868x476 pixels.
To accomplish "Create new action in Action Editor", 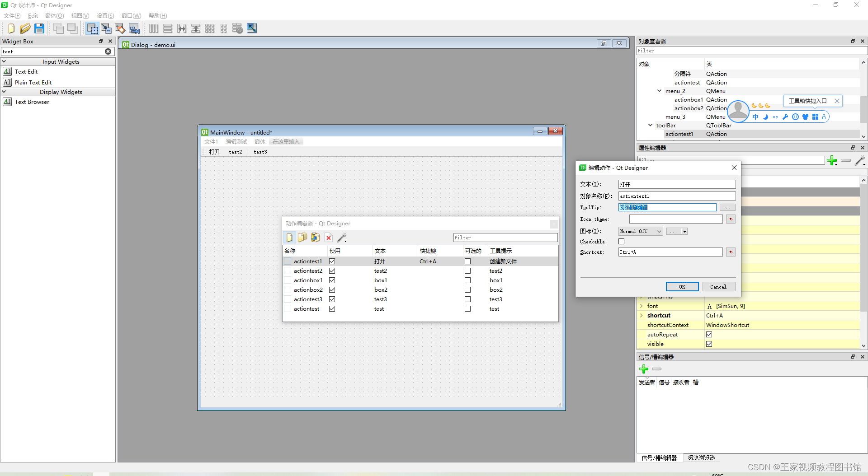I will tap(289, 238).
